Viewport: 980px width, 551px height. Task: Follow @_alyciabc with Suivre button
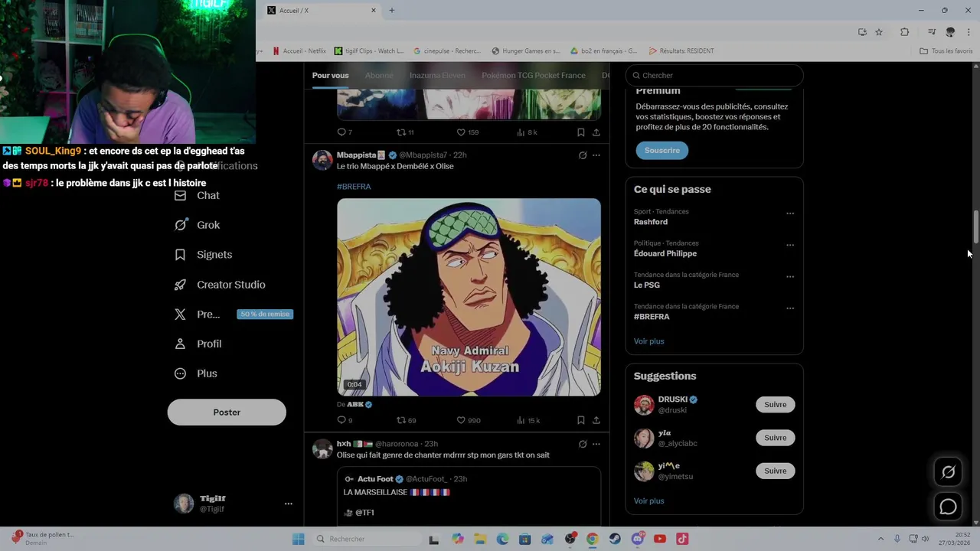(x=776, y=438)
